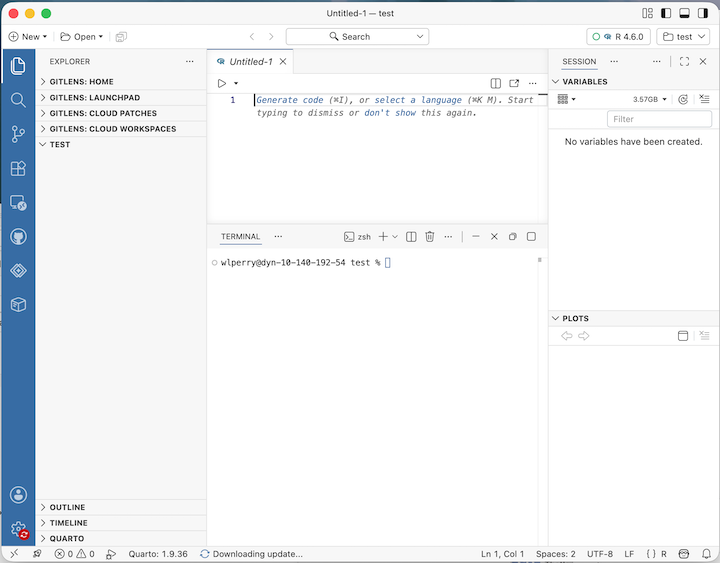Run the file with the play button
720x563 pixels.
[222, 83]
